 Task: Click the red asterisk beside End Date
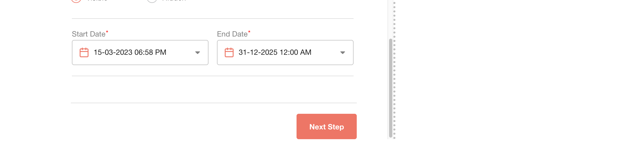(x=249, y=32)
